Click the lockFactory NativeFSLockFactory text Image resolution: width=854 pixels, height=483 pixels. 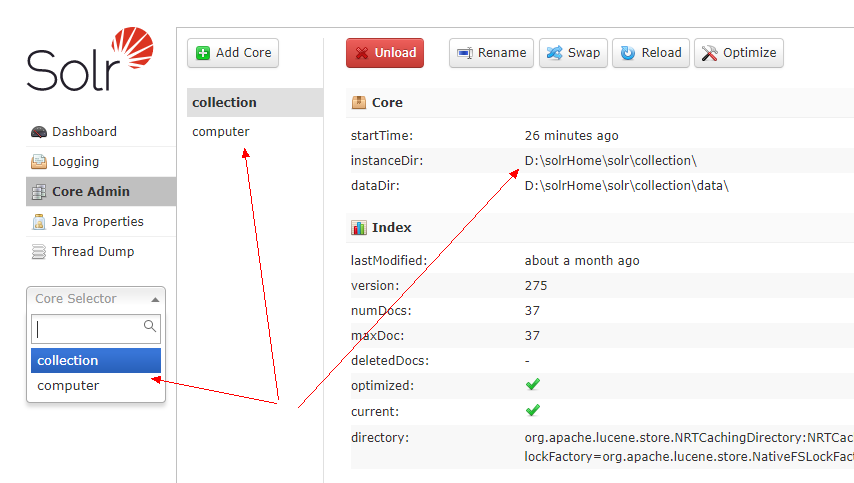(689, 457)
